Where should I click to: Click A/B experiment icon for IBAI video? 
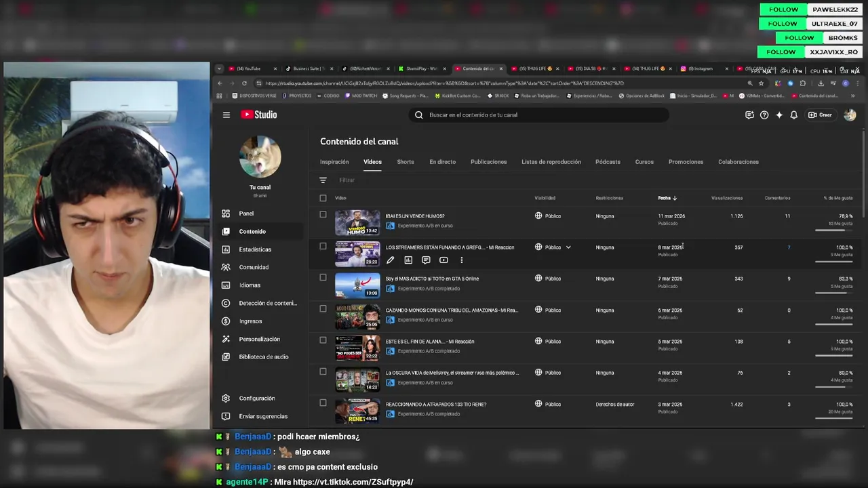(x=390, y=226)
